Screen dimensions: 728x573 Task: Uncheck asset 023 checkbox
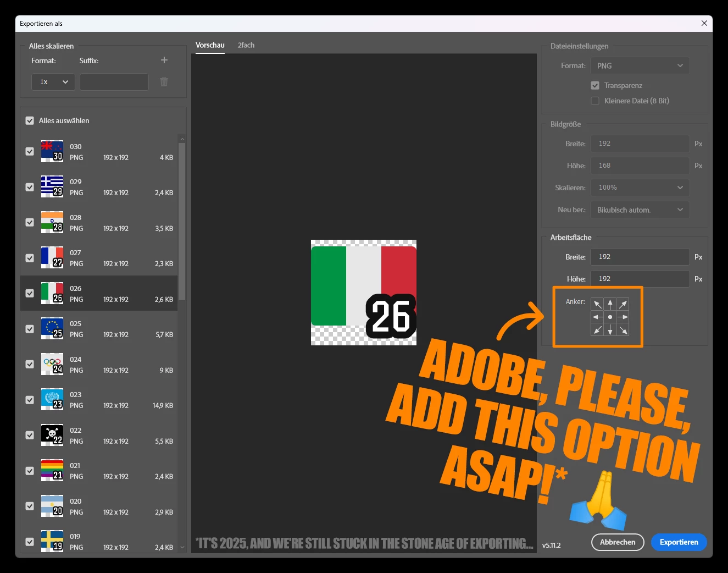point(30,400)
